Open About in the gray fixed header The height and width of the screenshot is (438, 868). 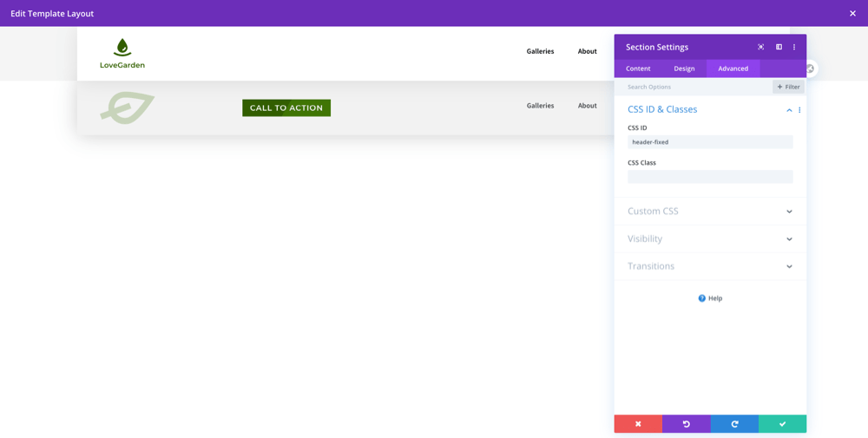pos(588,106)
